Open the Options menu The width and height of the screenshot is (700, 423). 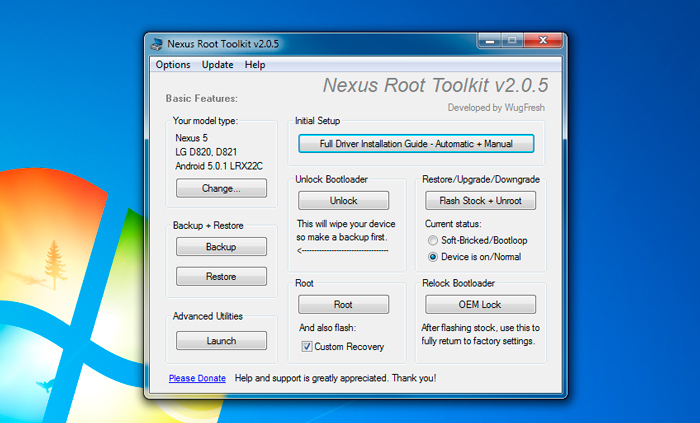[173, 65]
